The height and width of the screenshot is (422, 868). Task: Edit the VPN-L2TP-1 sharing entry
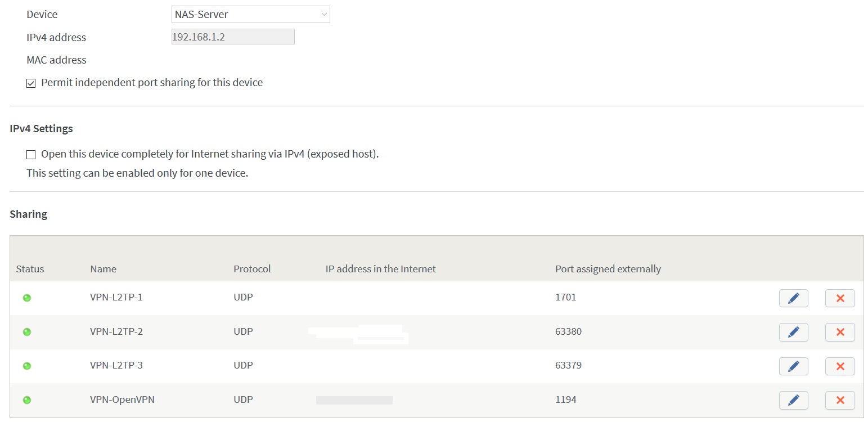pos(793,298)
